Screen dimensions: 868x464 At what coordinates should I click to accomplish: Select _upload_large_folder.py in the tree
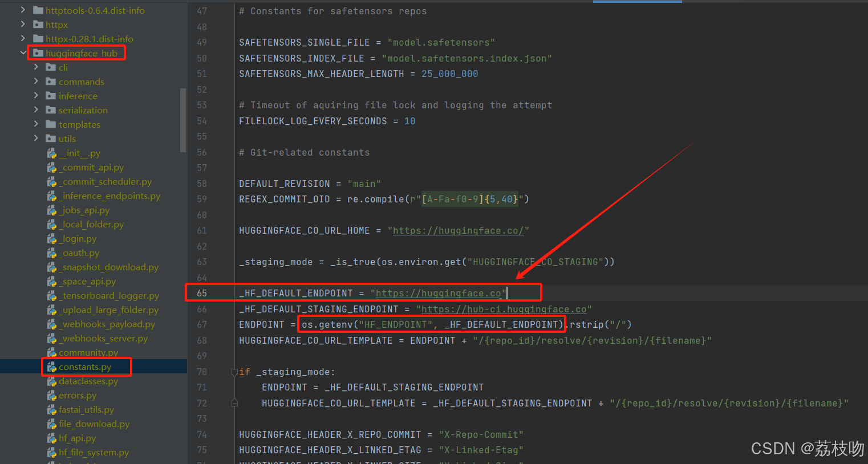click(108, 310)
